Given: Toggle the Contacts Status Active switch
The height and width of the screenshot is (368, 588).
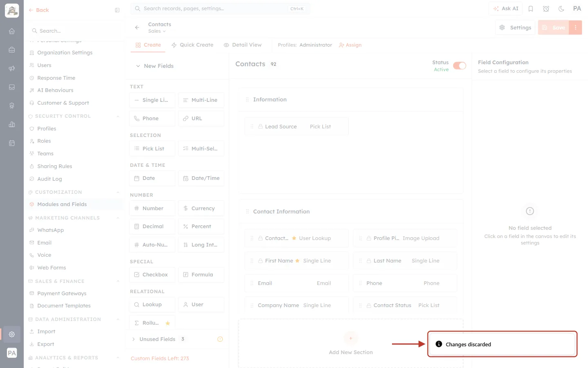Looking at the screenshot, I should tap(459, 66).
